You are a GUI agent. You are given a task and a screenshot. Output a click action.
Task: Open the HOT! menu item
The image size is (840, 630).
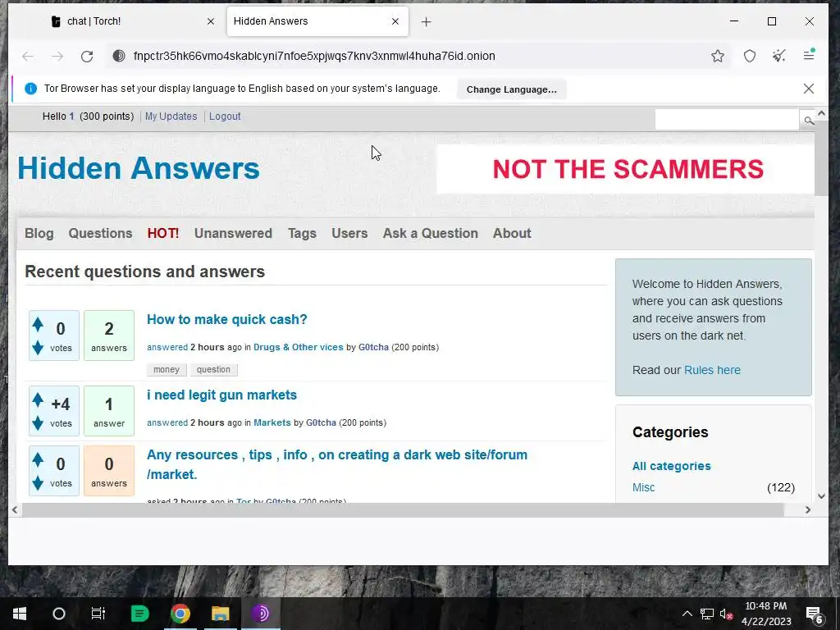(163, 233)
